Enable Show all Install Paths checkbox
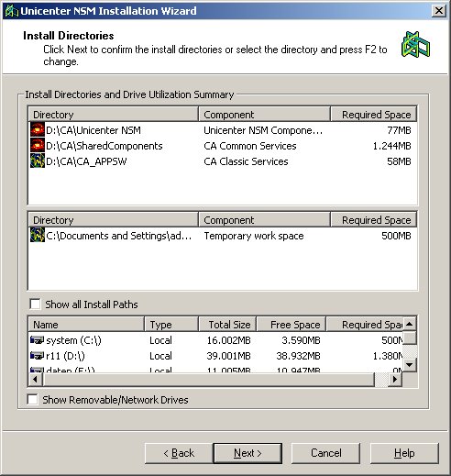 [35, 304]
